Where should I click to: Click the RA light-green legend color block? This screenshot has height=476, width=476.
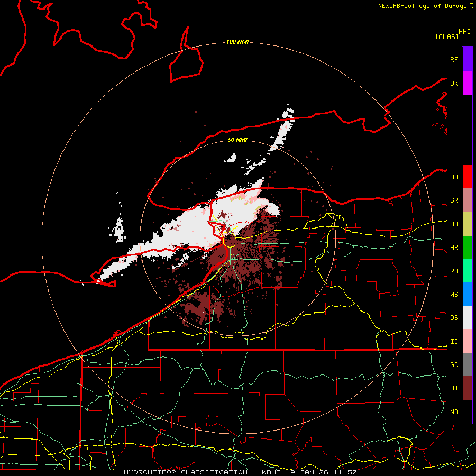coord(467,271)
